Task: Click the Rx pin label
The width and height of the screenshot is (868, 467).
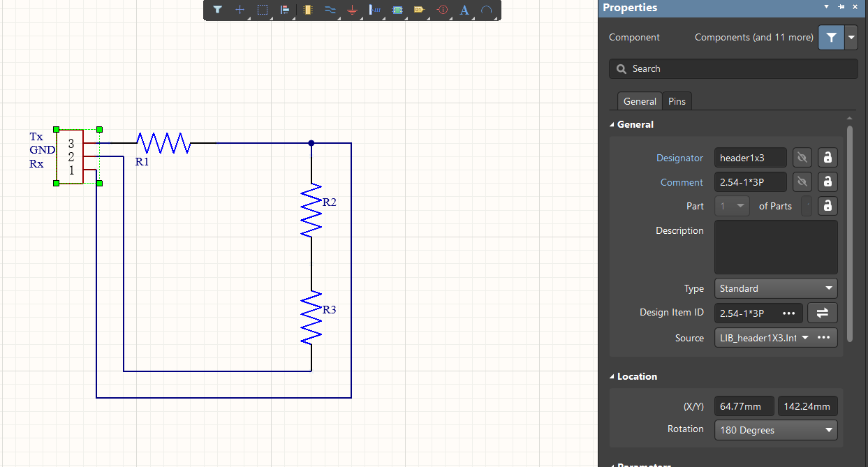Action: (x=36, y=163)
